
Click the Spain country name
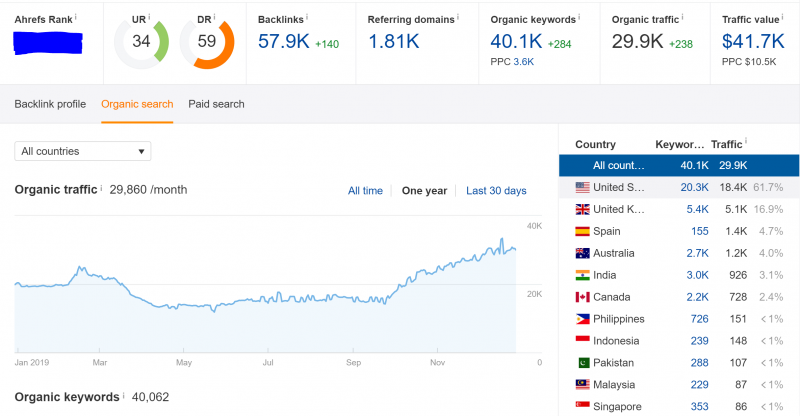click(x=607, y=231)
